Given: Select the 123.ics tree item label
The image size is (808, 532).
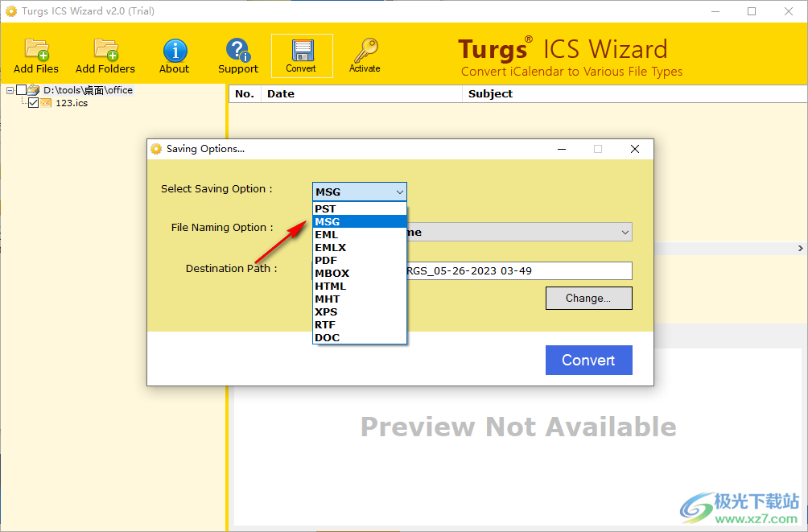Looking at the screenshot, I should pos(72,103).
